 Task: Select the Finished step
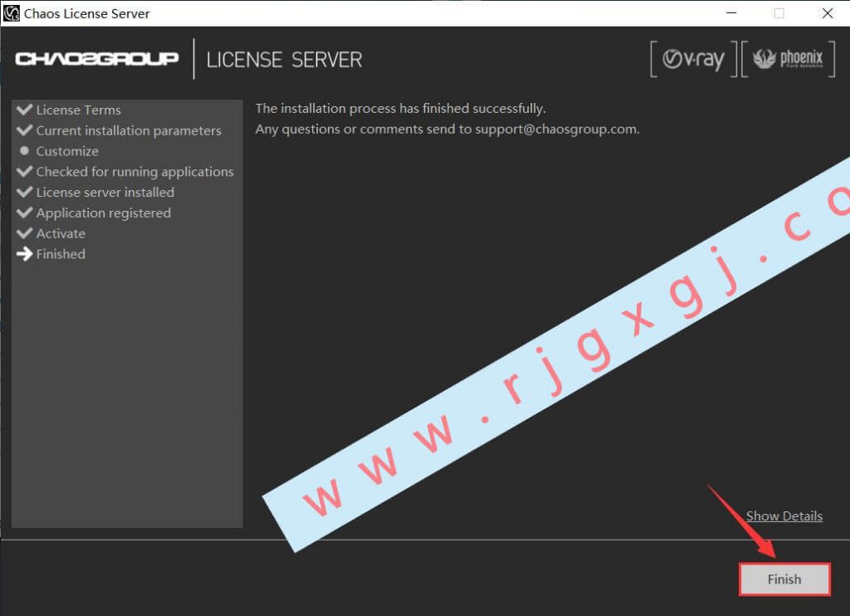tap(61, 254)
